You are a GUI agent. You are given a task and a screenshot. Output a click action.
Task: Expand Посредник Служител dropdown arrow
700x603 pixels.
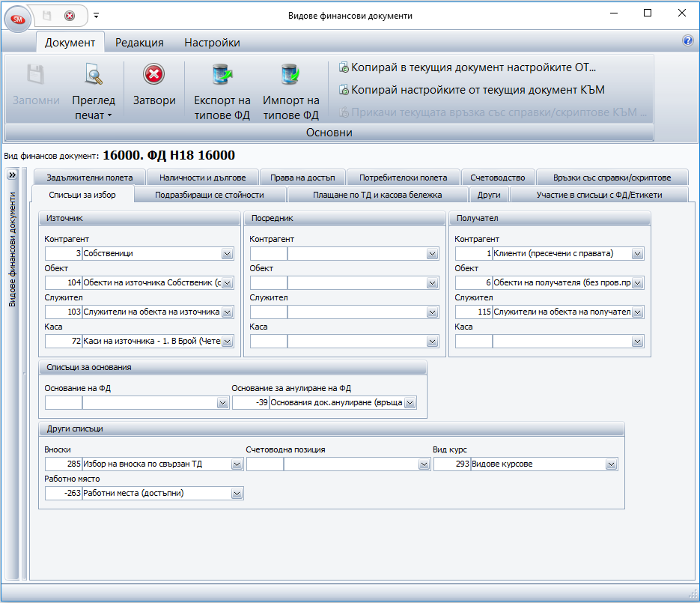[x=432, y=312]
